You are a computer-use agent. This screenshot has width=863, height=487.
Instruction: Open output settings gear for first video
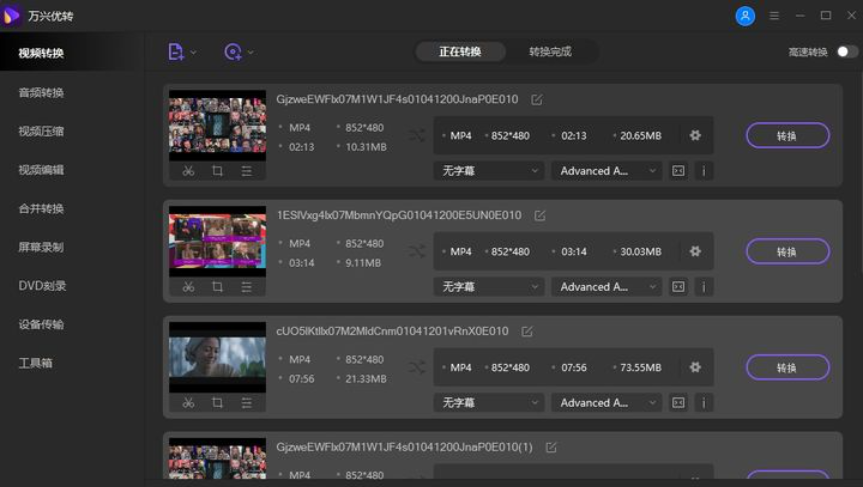(695, 136)
